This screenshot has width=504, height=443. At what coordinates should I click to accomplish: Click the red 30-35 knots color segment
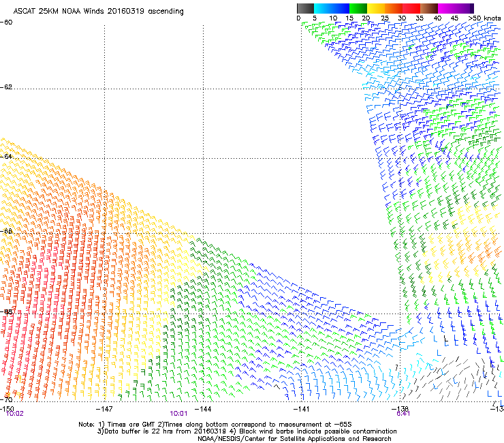[x=411, y=8]
